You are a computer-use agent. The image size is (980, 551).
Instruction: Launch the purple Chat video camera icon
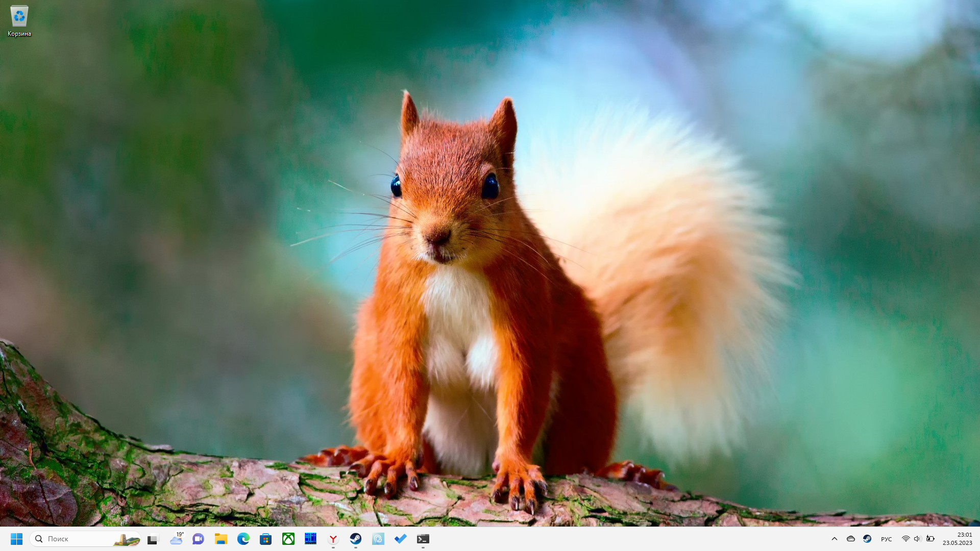click(198, 539)
